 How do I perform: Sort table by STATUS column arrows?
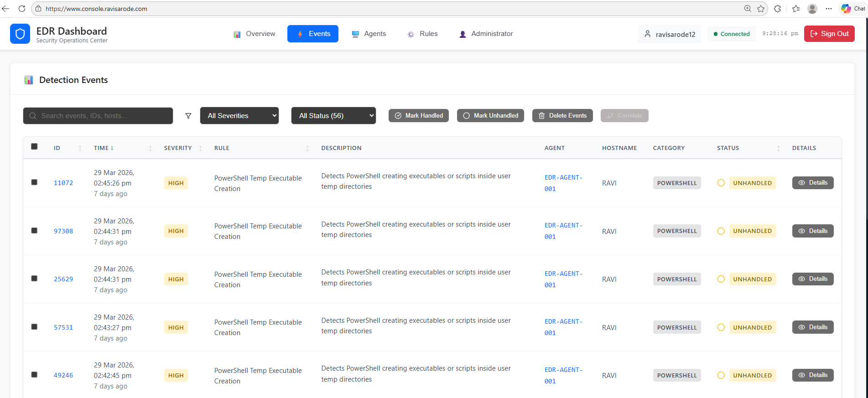tap(778, 148)
